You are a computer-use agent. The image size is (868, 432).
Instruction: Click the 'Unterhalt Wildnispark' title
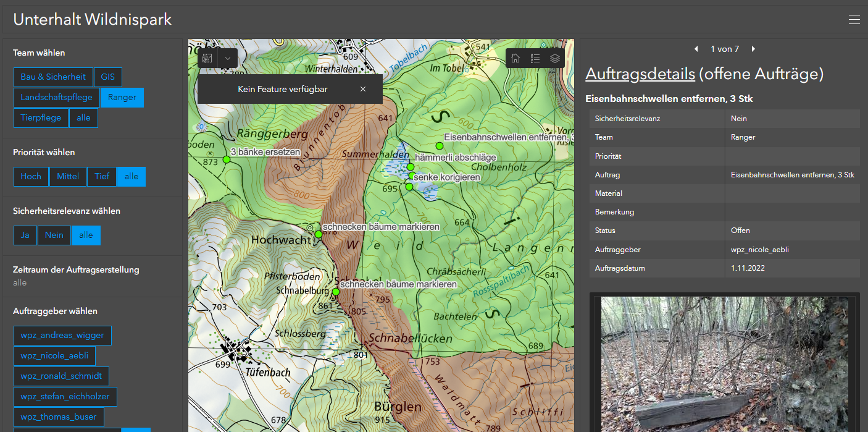(x=93, y=20)
